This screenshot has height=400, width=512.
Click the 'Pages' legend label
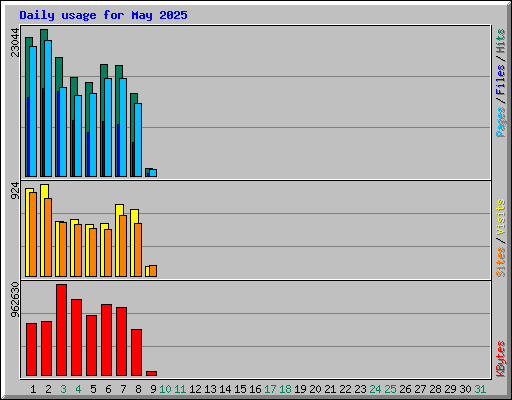[500, 122]
